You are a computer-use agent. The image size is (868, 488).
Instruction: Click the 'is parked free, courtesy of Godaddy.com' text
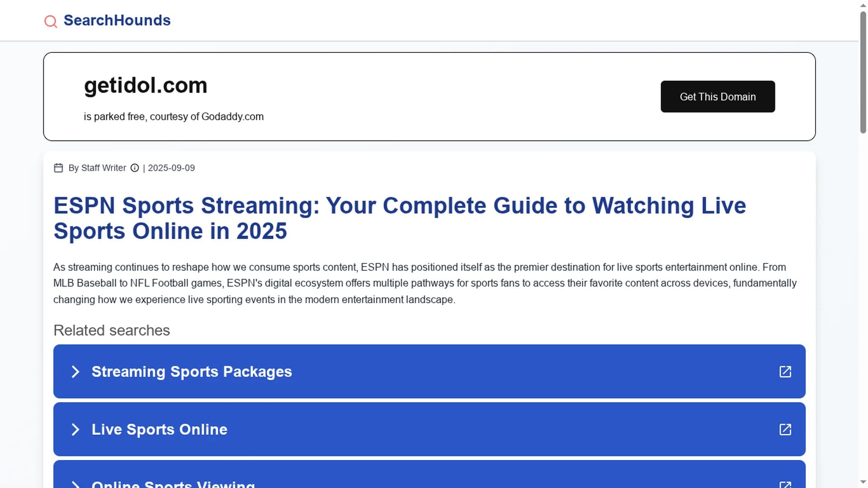[x=174, y=117]
